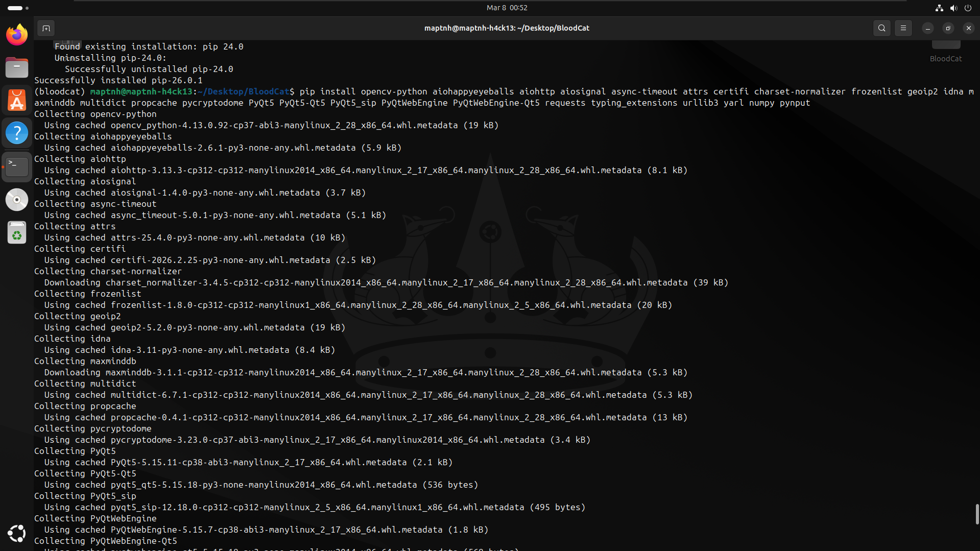Click the volume indicator to adjust sound
The width and height of the screenshot is (980, 551).
(x=953, y=8)
